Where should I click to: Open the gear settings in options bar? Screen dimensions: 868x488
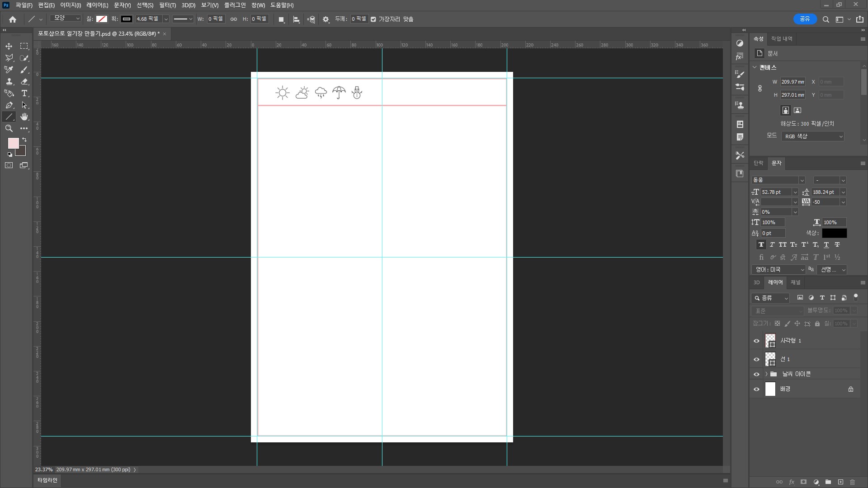[x=326, y=19]
